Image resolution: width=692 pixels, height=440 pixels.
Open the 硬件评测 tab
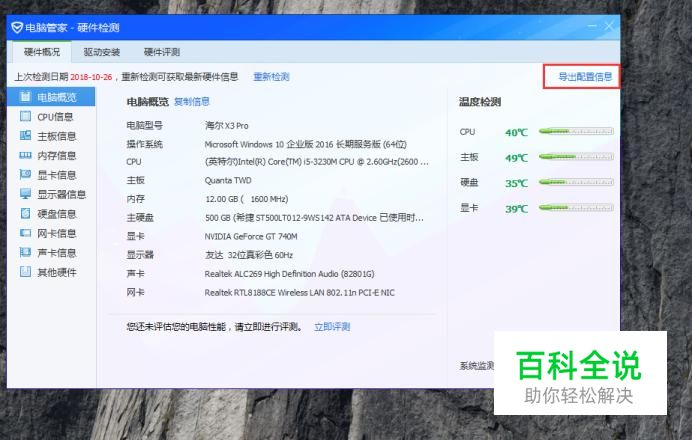[x=162, y=52]
